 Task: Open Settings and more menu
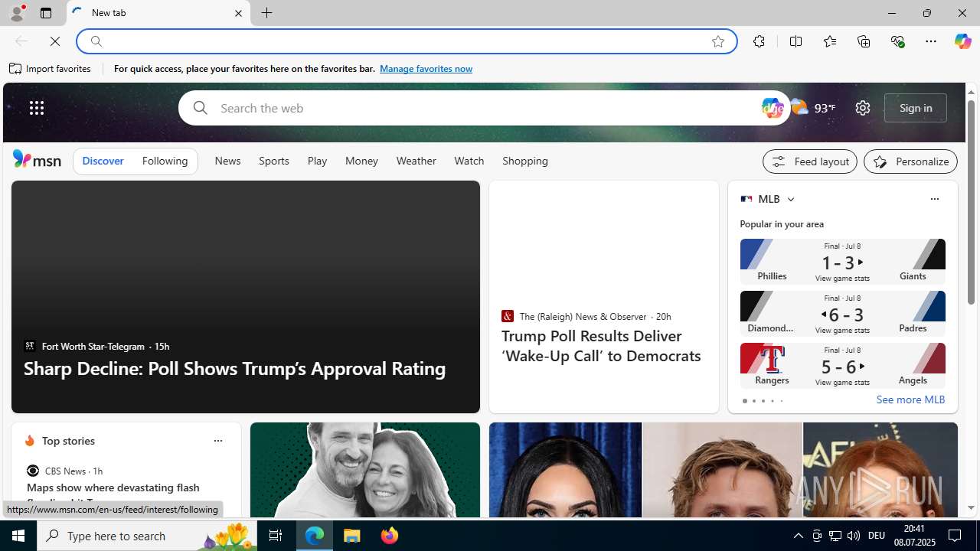[931, 41]
